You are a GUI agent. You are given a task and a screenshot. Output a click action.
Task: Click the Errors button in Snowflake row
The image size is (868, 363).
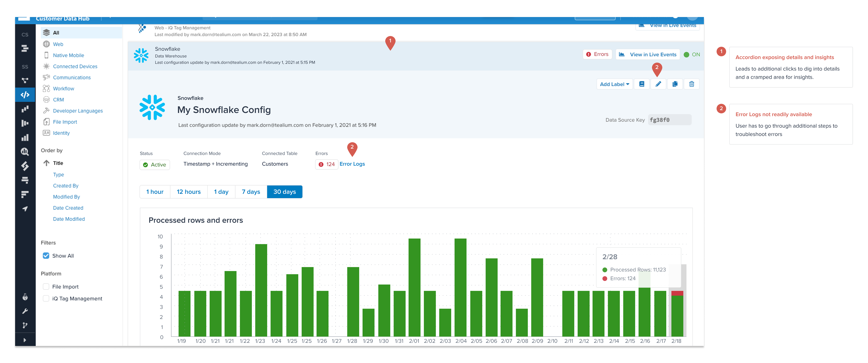click(597, 54)
